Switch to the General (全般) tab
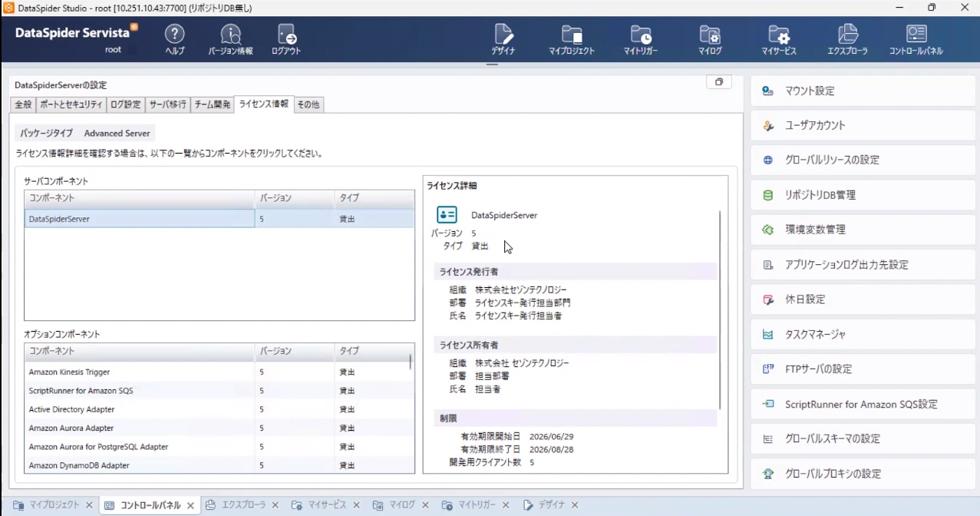This screenshot has height=516, width=980. coord(23,104)
